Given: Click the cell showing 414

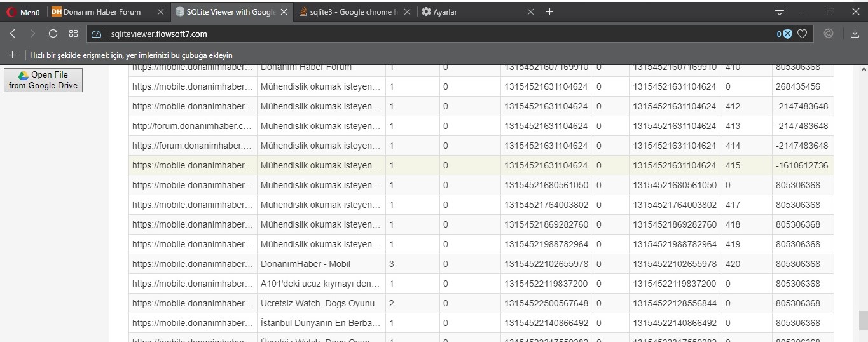Looking at the screenshot, I should click(747, 146).
